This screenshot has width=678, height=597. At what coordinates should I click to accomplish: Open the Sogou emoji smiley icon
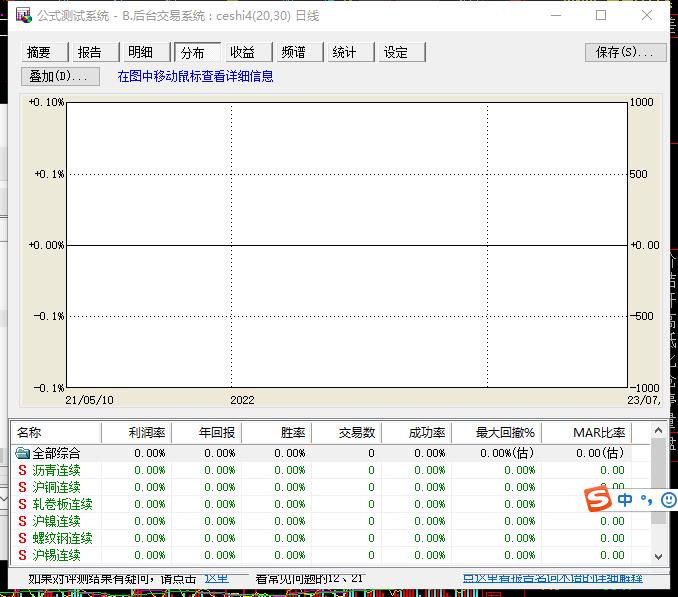[669, 500]
